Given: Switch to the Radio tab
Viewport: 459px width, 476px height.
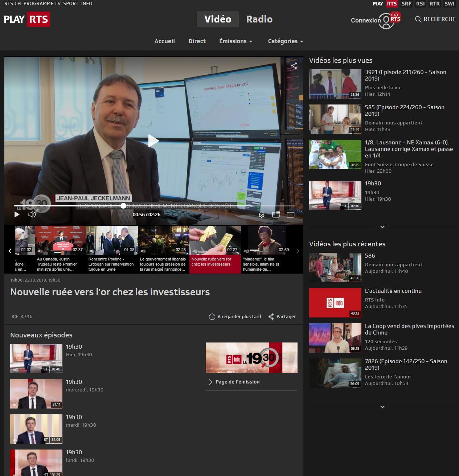Looking at the screenshot, I should [259, 19].
